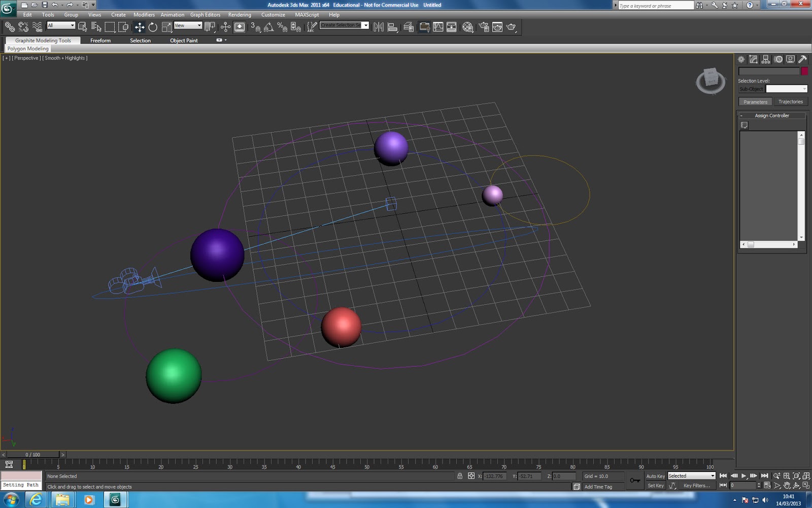Open the View reference coordinate dropdown
Image resolution: width=812 pixels, height=508 pixels.
[x=189, y=24]
